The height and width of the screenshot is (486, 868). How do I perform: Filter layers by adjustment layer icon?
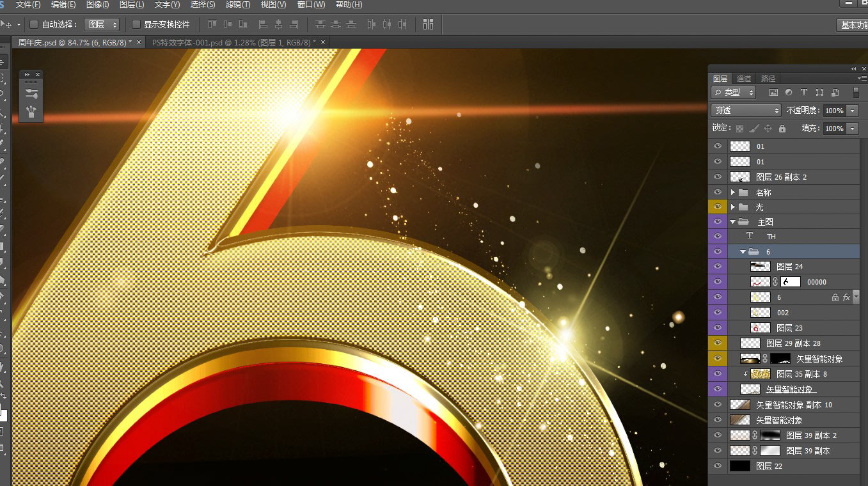[789, 93]
